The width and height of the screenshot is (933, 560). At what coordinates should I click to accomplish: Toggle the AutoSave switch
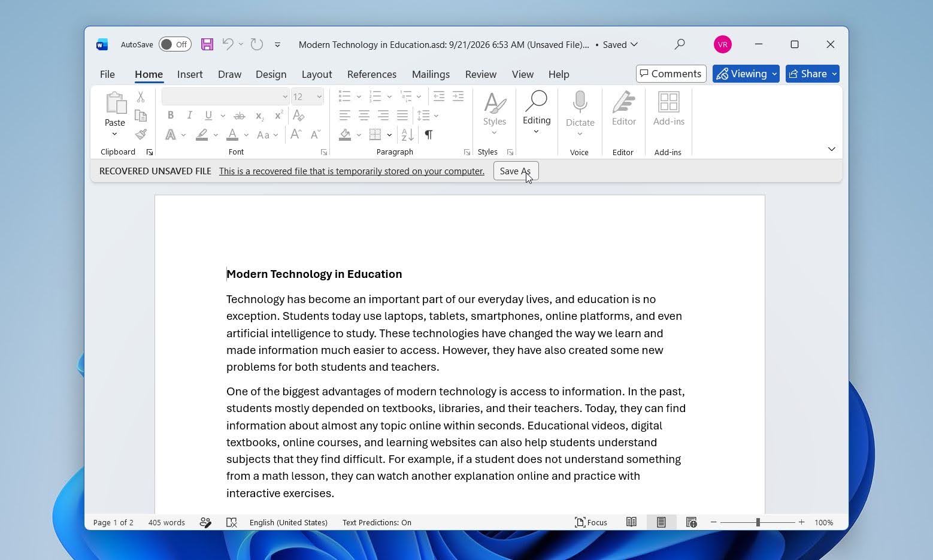tap(175, 44)
